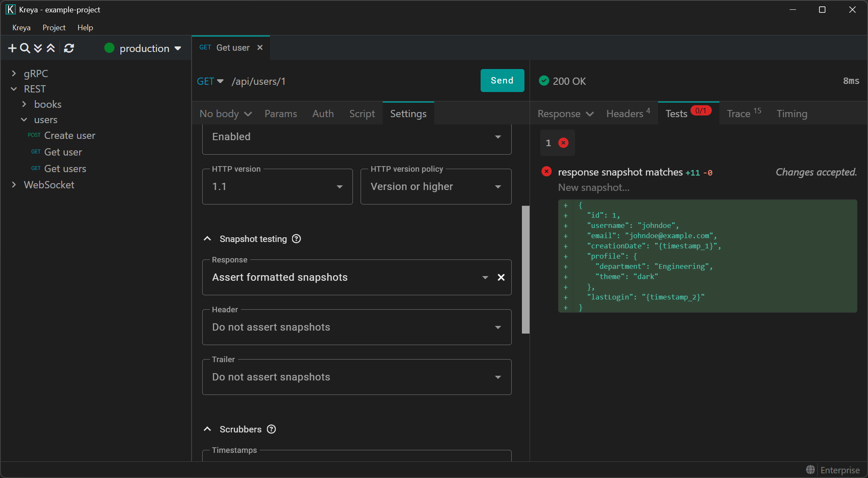Clear the Assert formatted snapshots selection
868x478 pixels.
tap(501, 277)
